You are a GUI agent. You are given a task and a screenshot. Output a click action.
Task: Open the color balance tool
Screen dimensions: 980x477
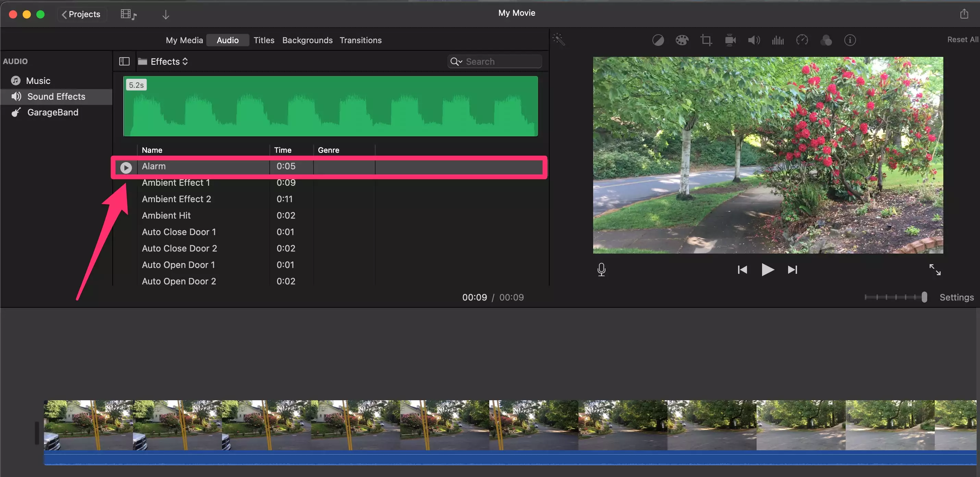pyautogui.click(x=658, y=40)
